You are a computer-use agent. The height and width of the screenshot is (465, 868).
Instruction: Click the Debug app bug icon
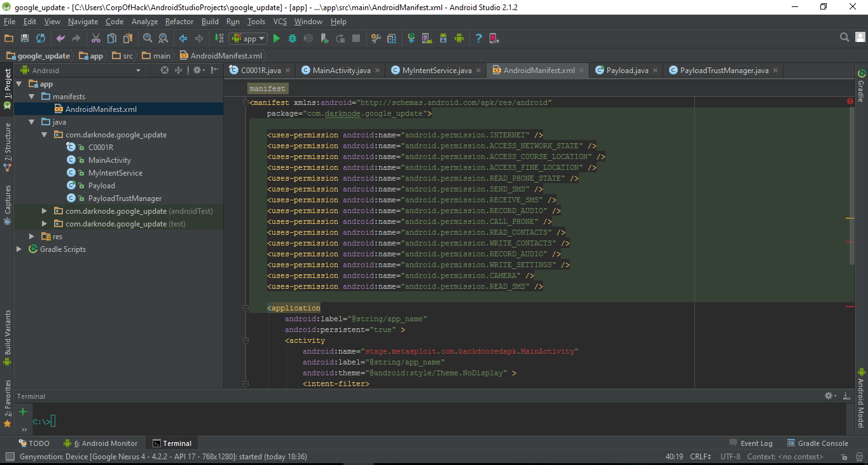tap(293, 39)
